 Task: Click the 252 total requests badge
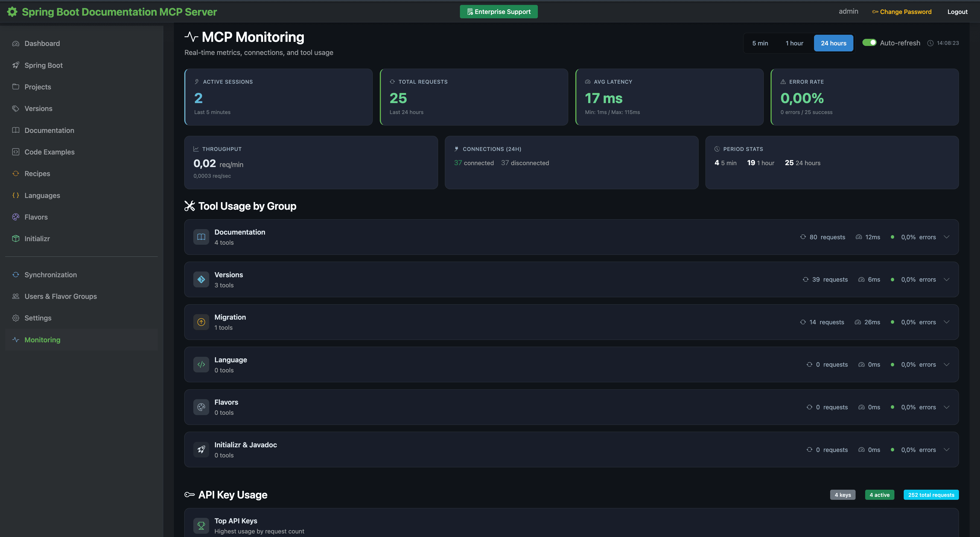coord(931,495)
